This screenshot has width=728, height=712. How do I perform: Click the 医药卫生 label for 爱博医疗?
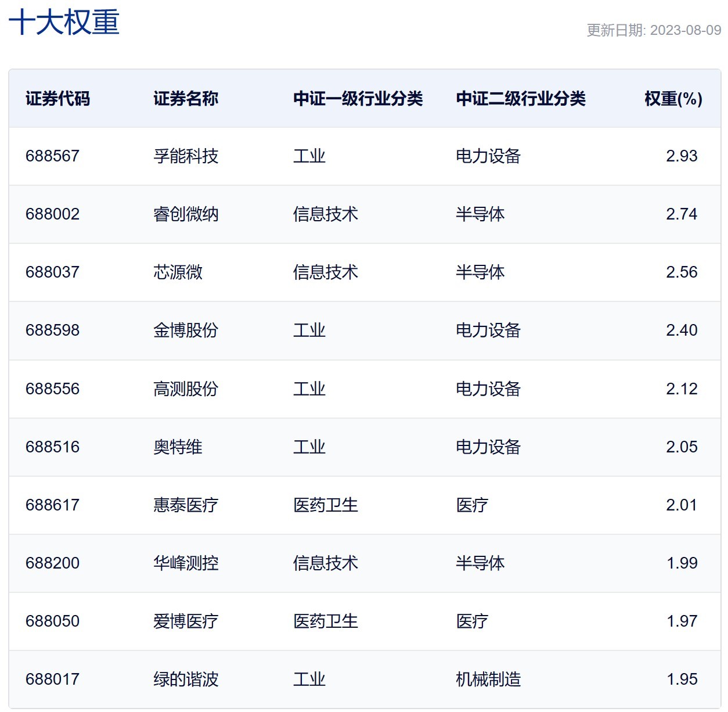[326, 621]
